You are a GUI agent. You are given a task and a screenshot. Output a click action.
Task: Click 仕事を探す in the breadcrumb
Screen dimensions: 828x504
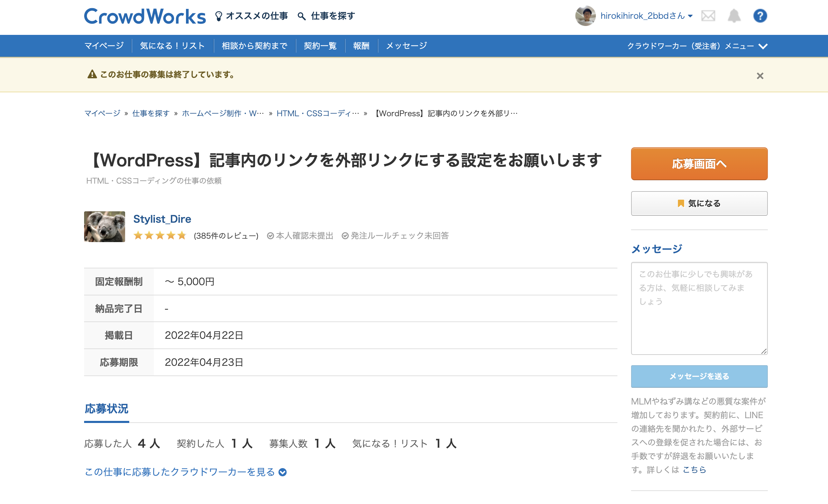click(151, 113)
